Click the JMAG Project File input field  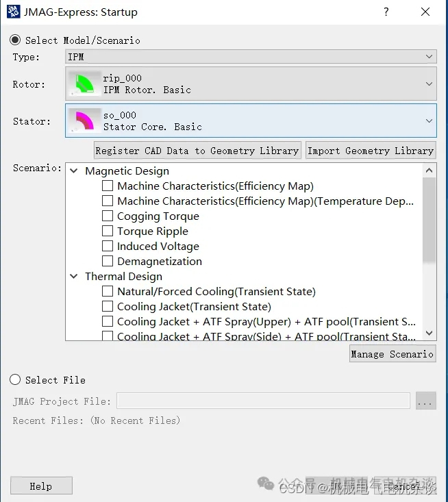coord(263,401)
